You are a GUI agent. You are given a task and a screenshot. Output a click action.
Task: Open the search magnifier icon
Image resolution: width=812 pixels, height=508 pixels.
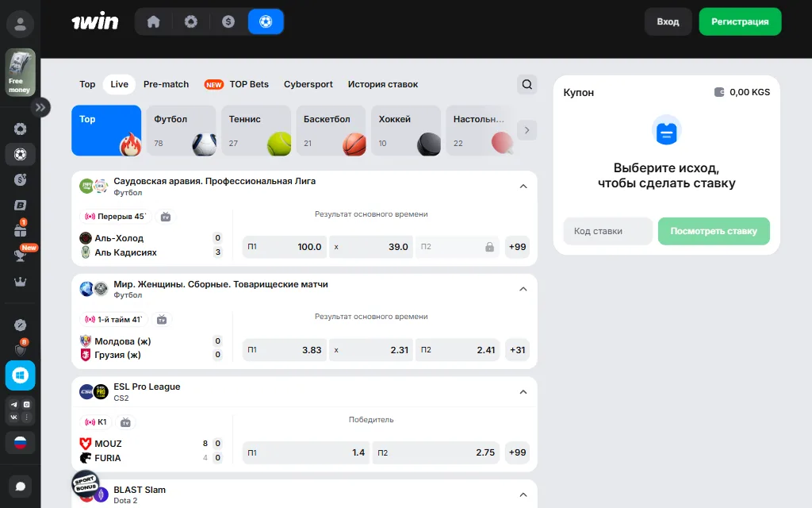pos(527,84)
